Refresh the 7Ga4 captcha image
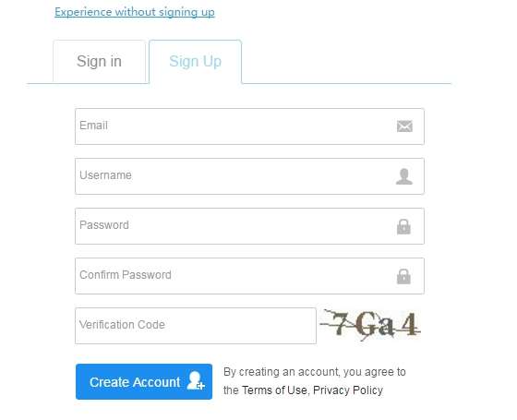The image size is (517, 420). pos(370,325)
